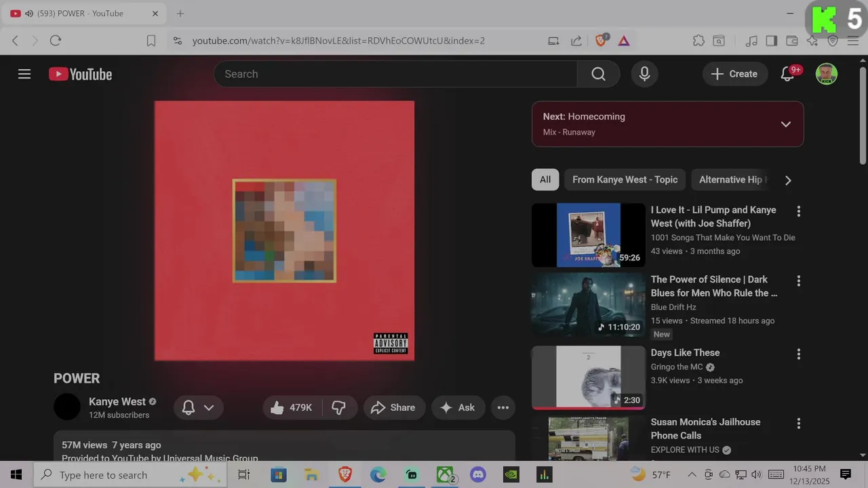
Task: Open the Kanye West channel avatar
Action: 67,407
